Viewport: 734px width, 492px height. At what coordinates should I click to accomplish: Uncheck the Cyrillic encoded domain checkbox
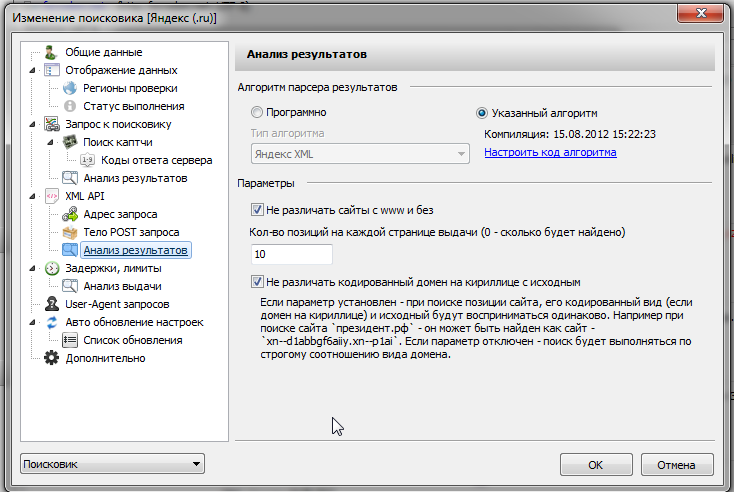[x=258, y=282]
